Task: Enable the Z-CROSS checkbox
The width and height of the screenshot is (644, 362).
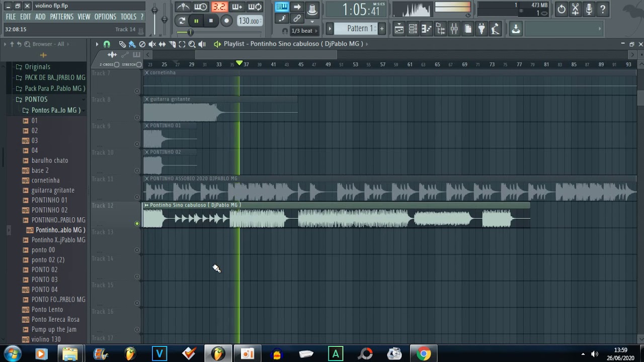Action: click(x=117, y=64)
